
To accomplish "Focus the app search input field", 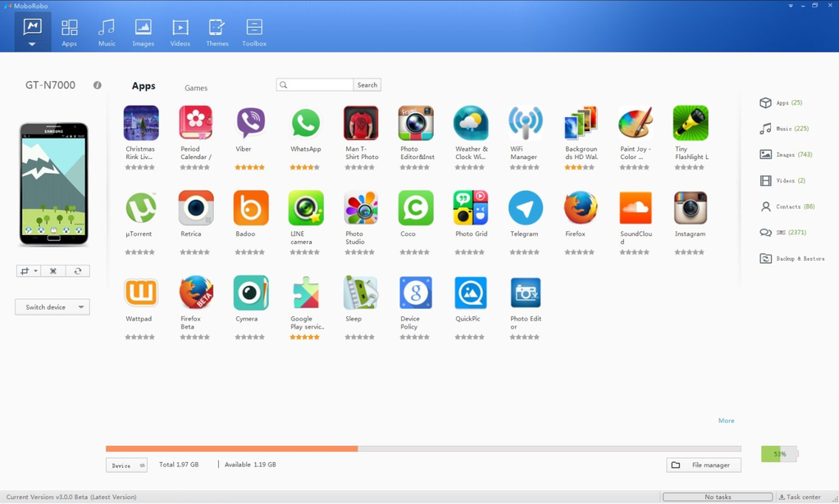I will point(315,84).
